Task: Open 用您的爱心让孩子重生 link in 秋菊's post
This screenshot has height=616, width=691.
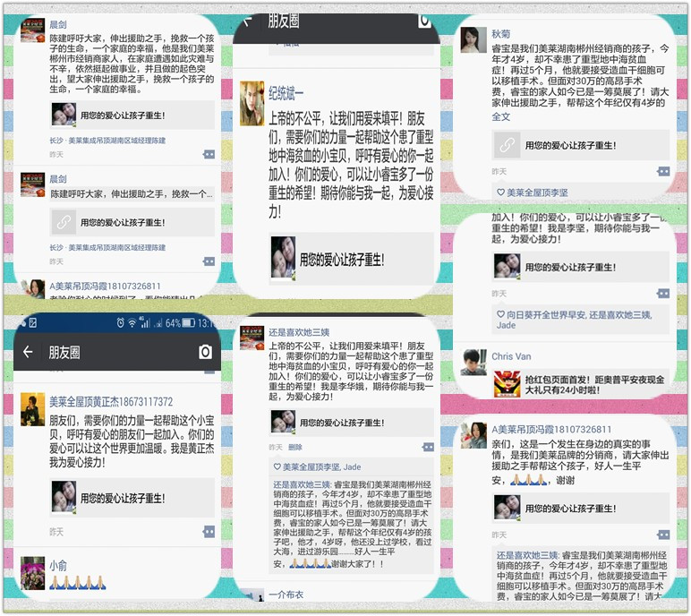Action: [581, 145]
